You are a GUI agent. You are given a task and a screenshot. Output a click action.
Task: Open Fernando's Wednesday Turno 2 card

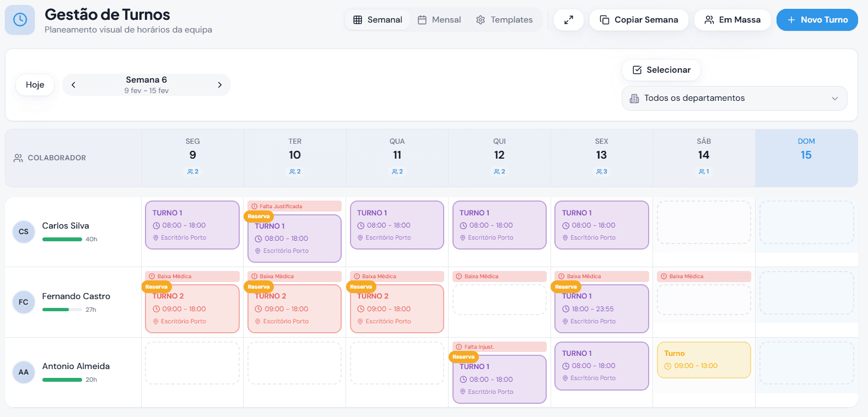tap(397, 308)
